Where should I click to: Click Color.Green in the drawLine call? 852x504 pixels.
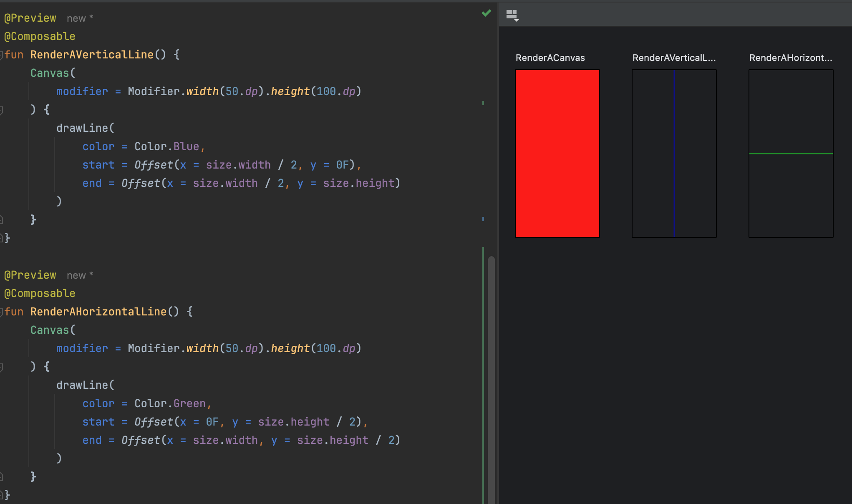click(170, 403)
